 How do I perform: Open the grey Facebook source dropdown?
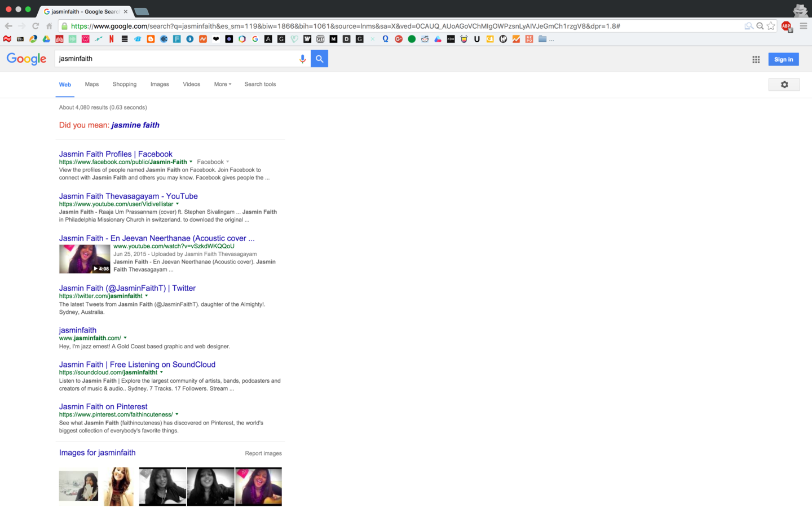pos(213,162)
